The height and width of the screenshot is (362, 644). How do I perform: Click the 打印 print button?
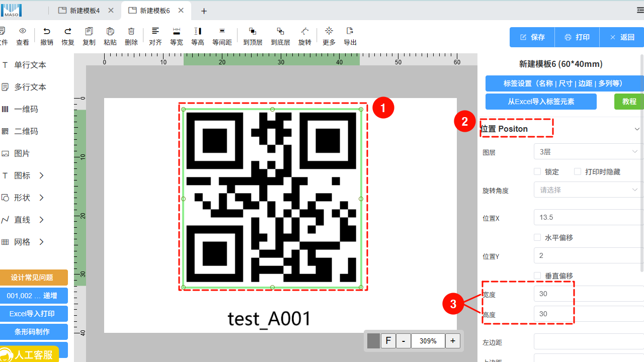pyautogui.click(x=577, y=37)
